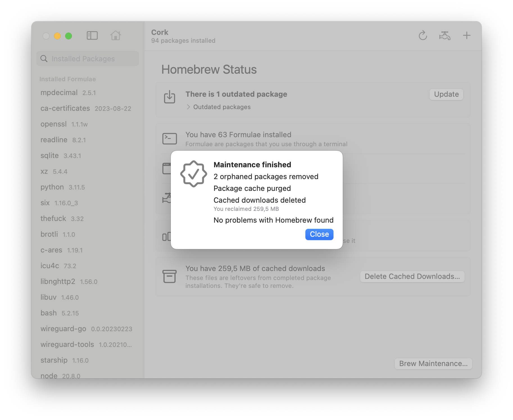Select node 20.8.0 package row
This screenshot has height=420, width=513.
88,375
